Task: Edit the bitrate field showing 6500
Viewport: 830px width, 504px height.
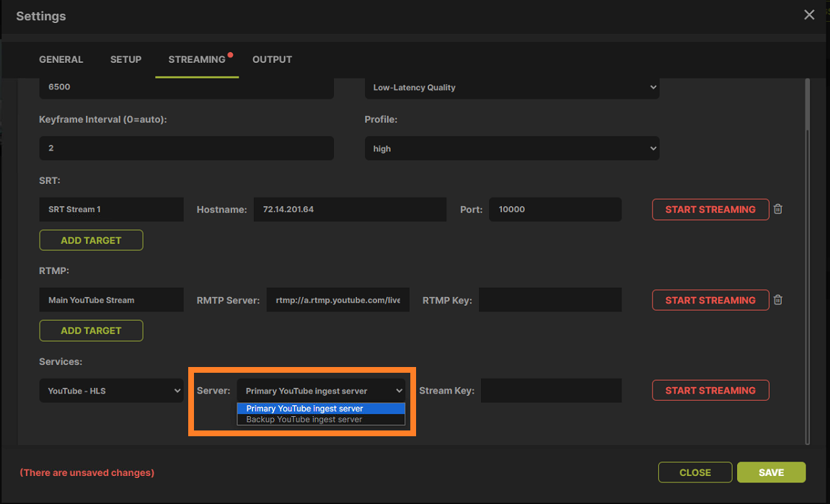Action: (x=186, y=87)
